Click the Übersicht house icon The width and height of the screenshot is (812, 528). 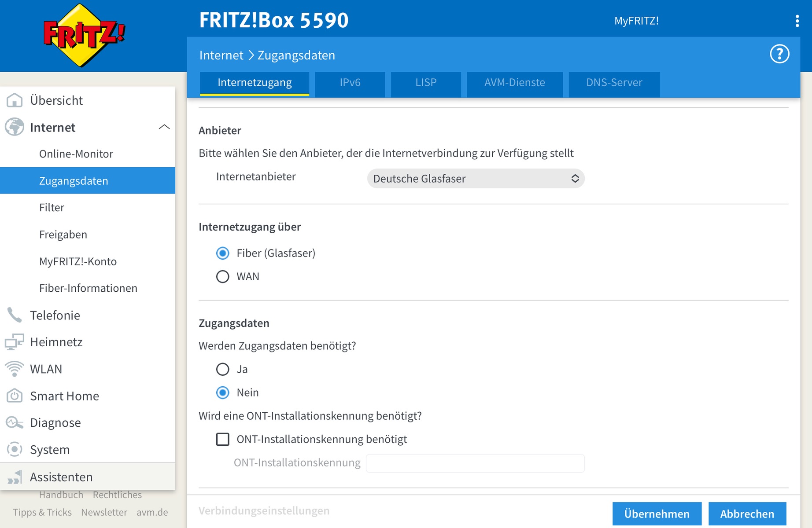(x=15, y=100)
